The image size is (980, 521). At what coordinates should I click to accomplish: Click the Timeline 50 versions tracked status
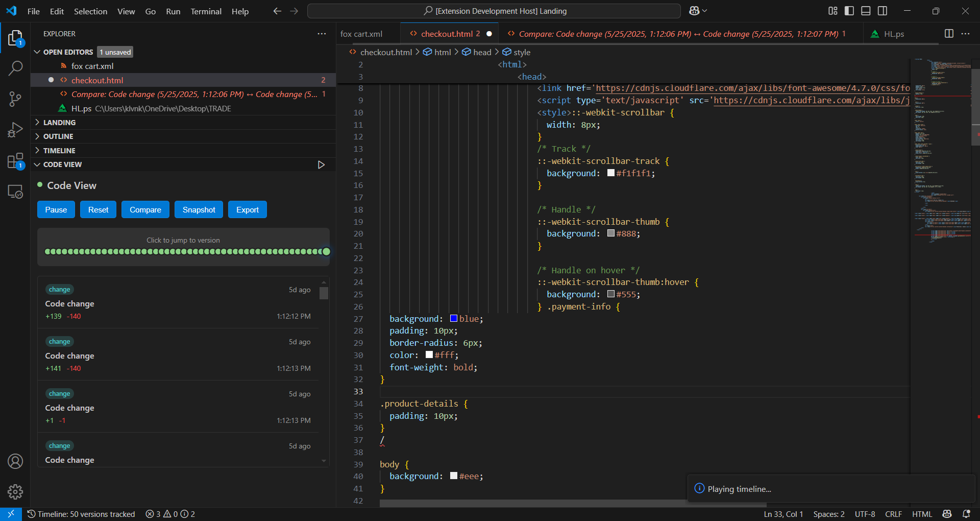tap(82, 514)
